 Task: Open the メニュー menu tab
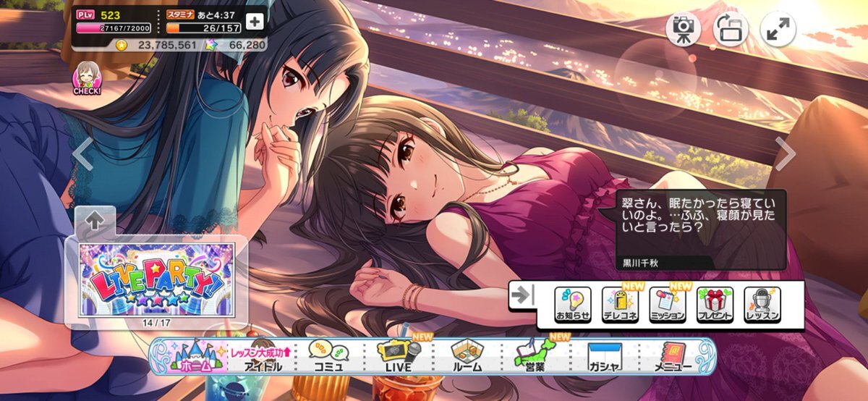click(673, 357)
